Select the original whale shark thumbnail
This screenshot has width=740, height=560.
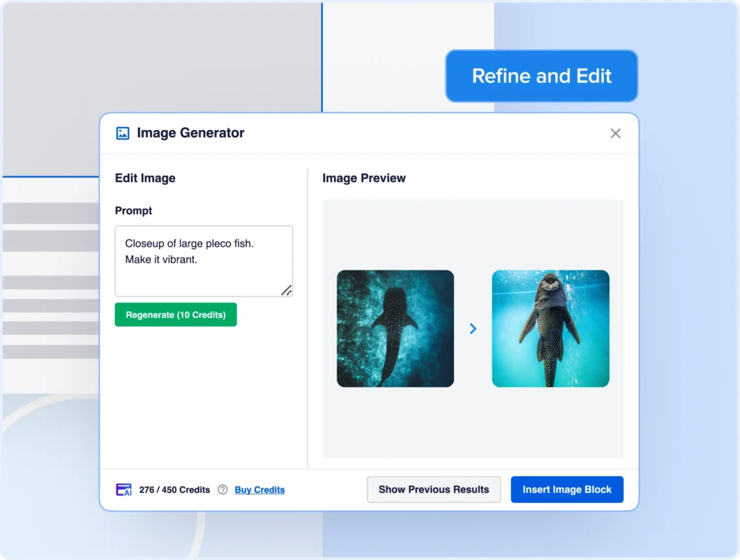pyautogui.click(x=395, y=329)
